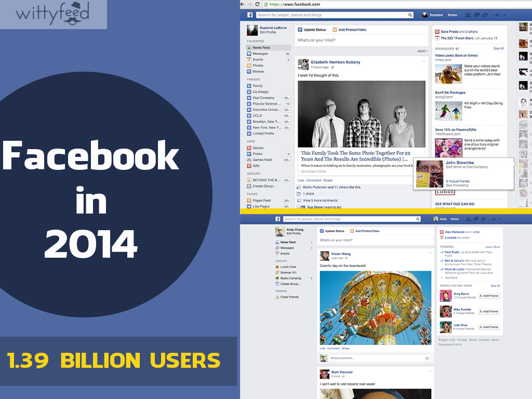Click the Pokes icon in Suzanne's sidebar
532x399 pixels.
[249, 154]
